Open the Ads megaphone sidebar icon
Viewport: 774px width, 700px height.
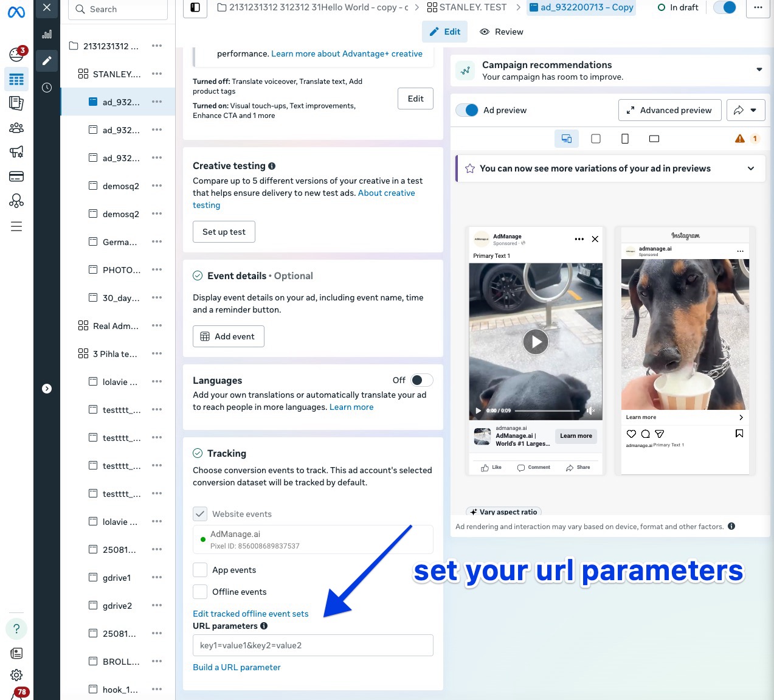point(16,151)
